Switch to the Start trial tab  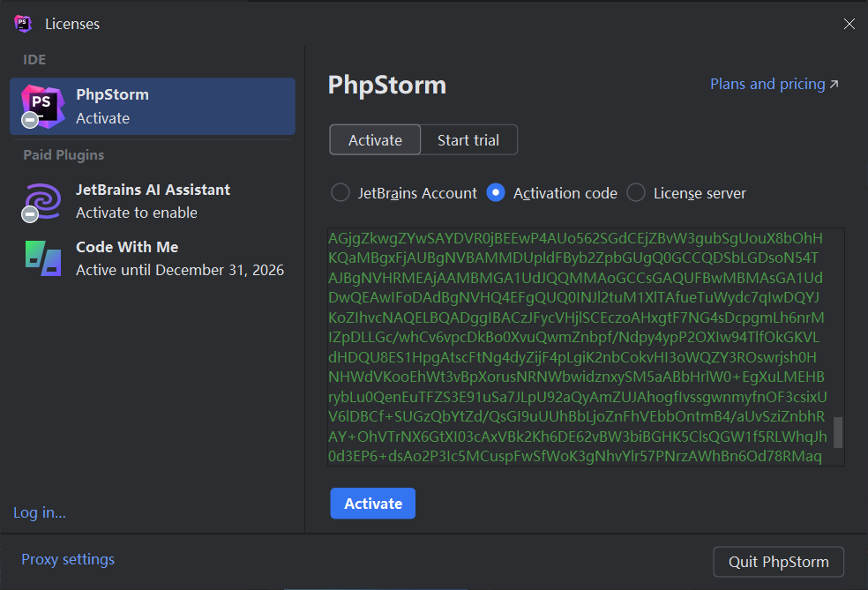pyautogui.click(x=468, y=140)
